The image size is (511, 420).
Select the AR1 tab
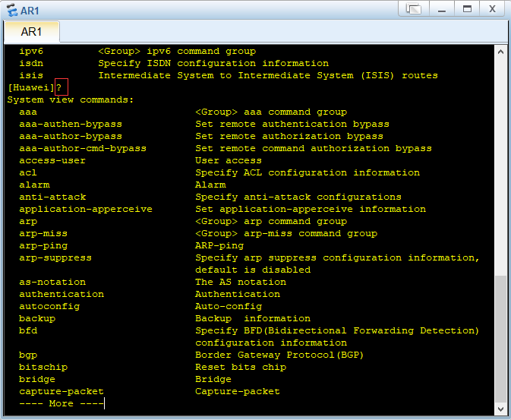coord(32,32)
